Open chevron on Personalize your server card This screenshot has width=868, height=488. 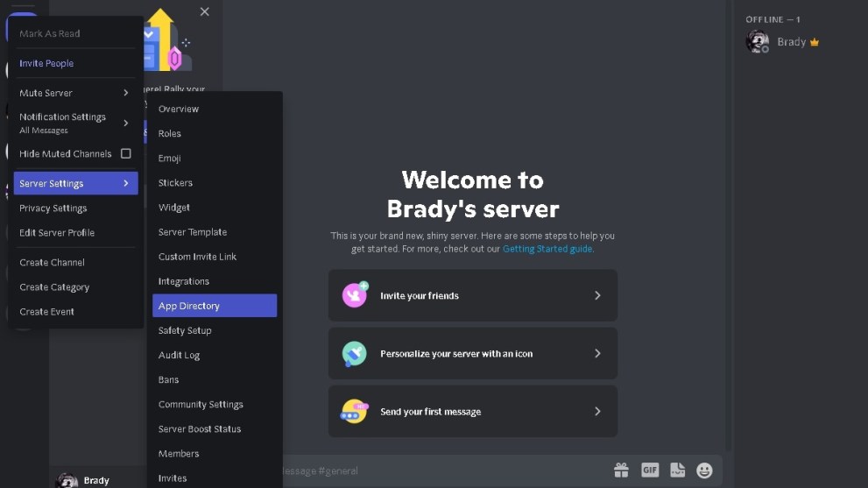point(597,353)
